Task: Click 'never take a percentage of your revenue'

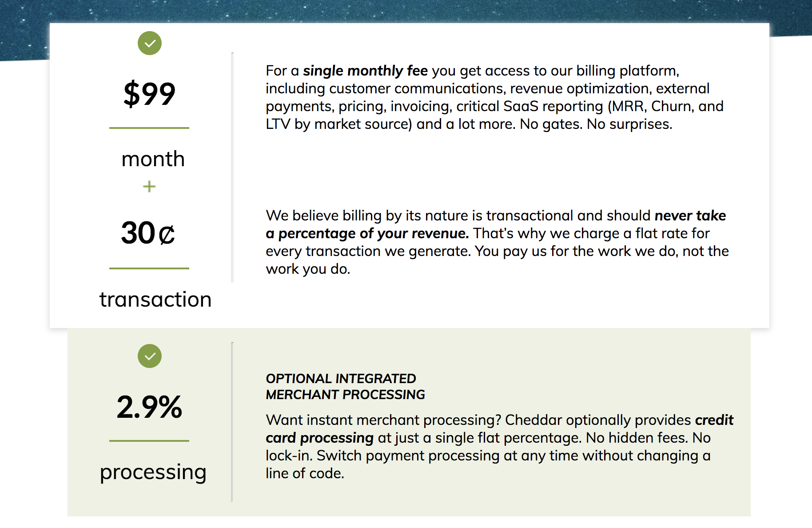Action: tap(496, 224)
